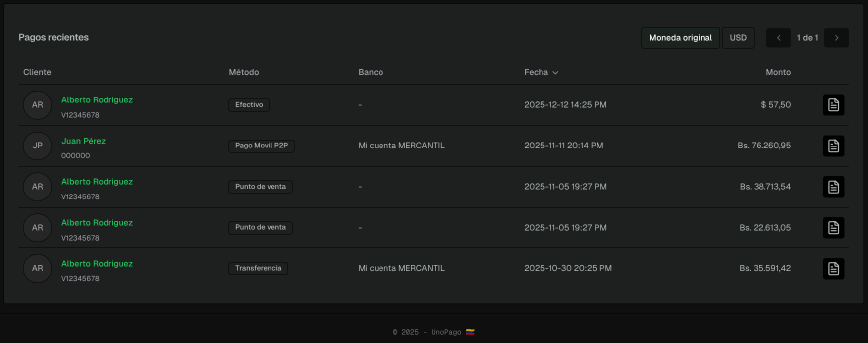Open Alberto Rodriguez link in the Efectivo row

(x=97, y=100)
